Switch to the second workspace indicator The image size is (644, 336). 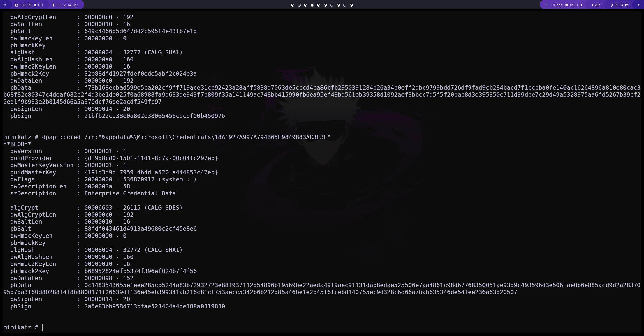point(299,5)
